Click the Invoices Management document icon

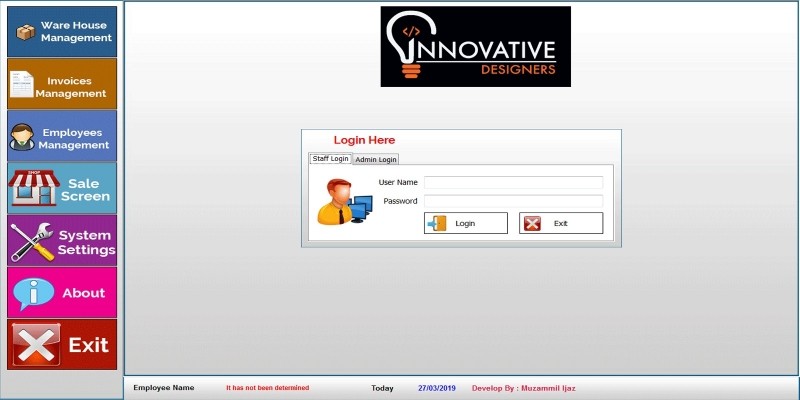pos(22,85)
